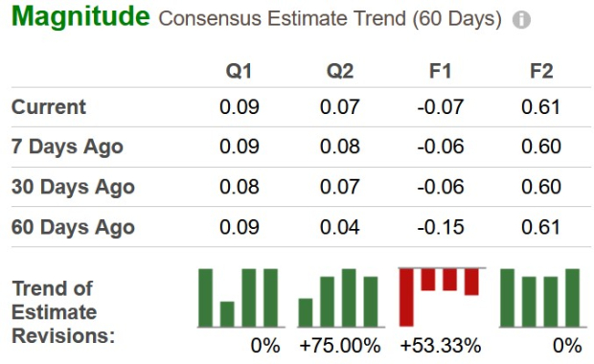Screen dimensions: 594x364
Task: Select the F1 column header
Action: [x=440, y=71]
